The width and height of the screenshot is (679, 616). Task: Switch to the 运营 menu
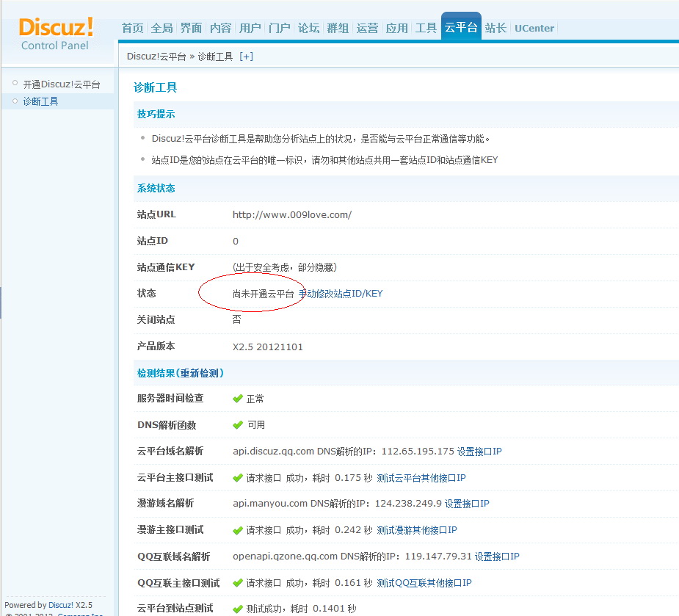coord(367,28)
